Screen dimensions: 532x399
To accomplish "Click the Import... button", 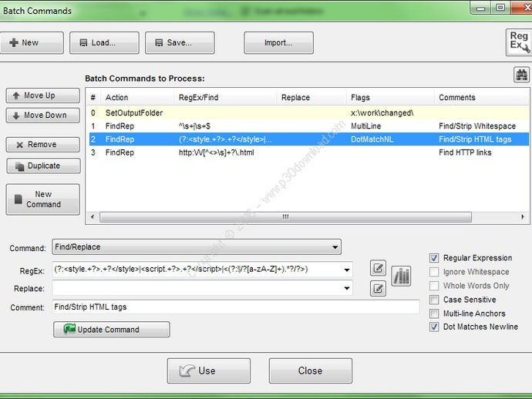I will [278, 42].
